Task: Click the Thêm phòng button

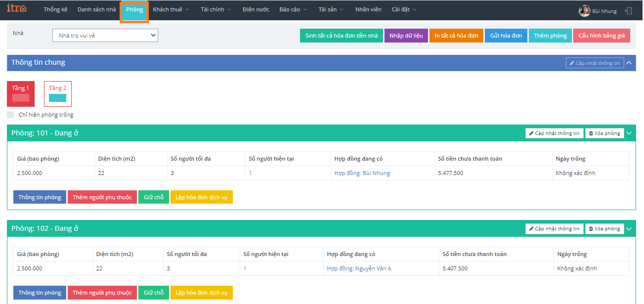Action: point(550,36)
